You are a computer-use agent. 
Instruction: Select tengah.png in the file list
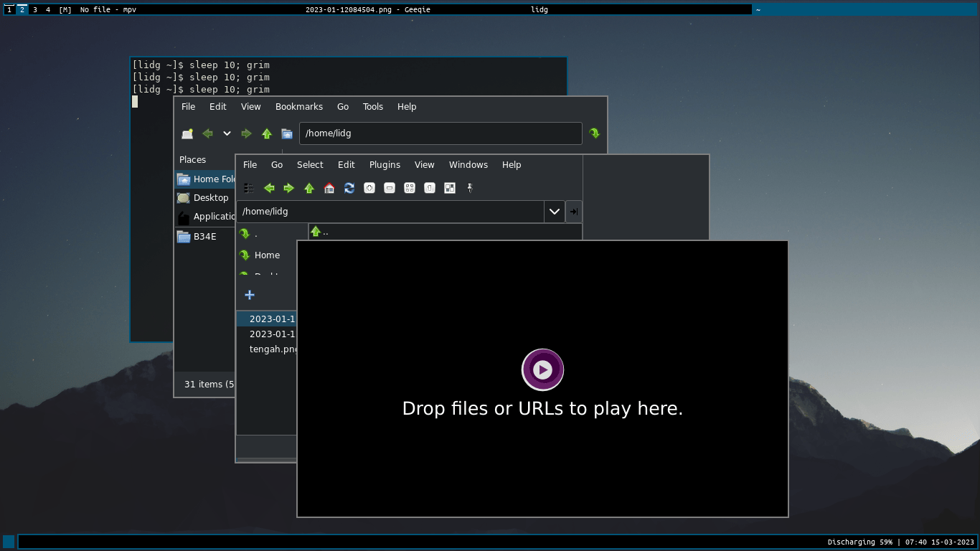click(273, 349)
